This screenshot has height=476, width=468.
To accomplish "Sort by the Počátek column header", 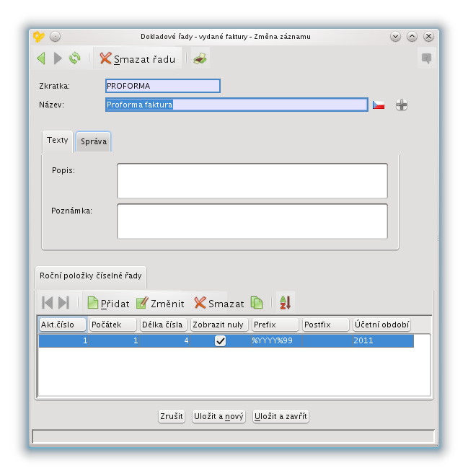I will 113,325.
